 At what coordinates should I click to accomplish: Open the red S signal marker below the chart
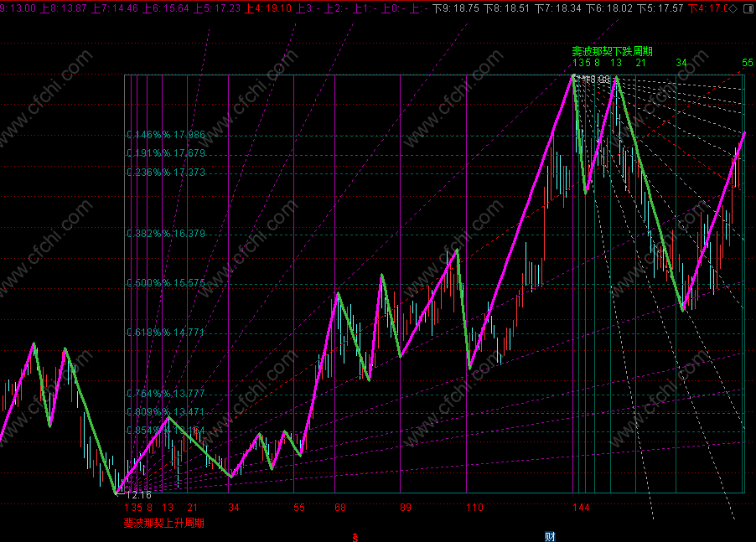point(355,537)
